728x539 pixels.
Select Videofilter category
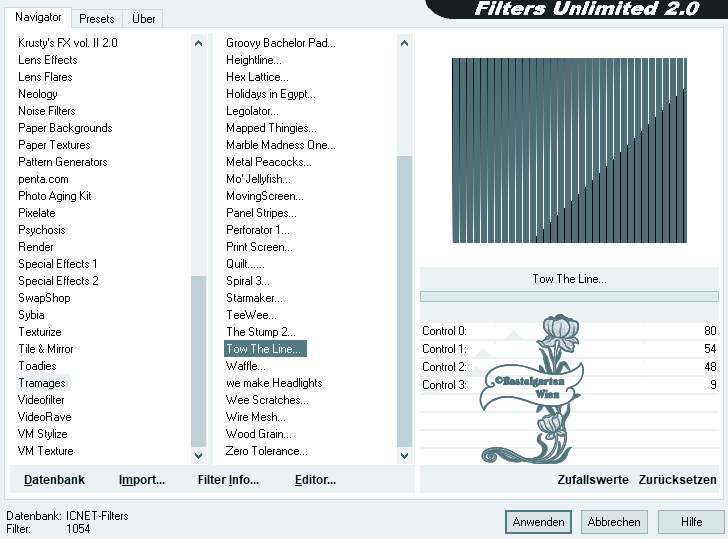(41, 400)
